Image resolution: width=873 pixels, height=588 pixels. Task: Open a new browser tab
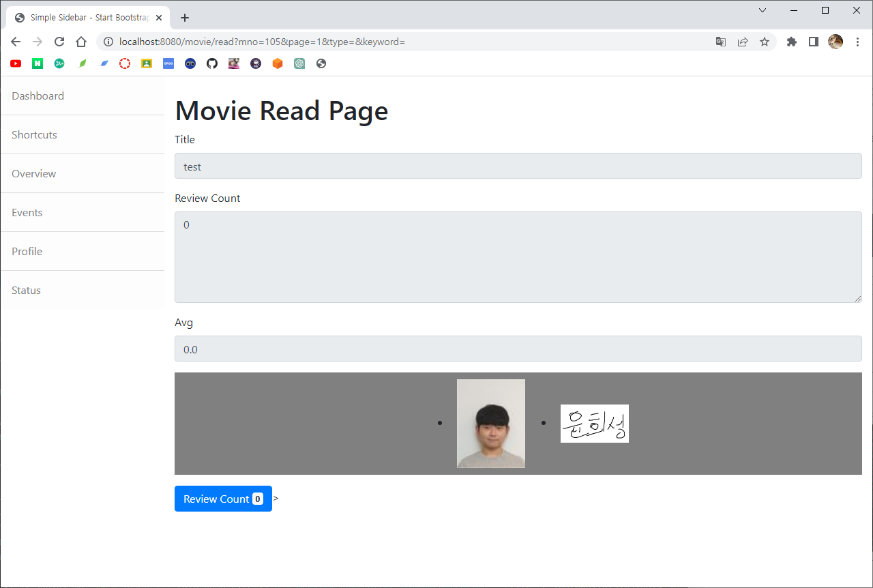[185, 18]
